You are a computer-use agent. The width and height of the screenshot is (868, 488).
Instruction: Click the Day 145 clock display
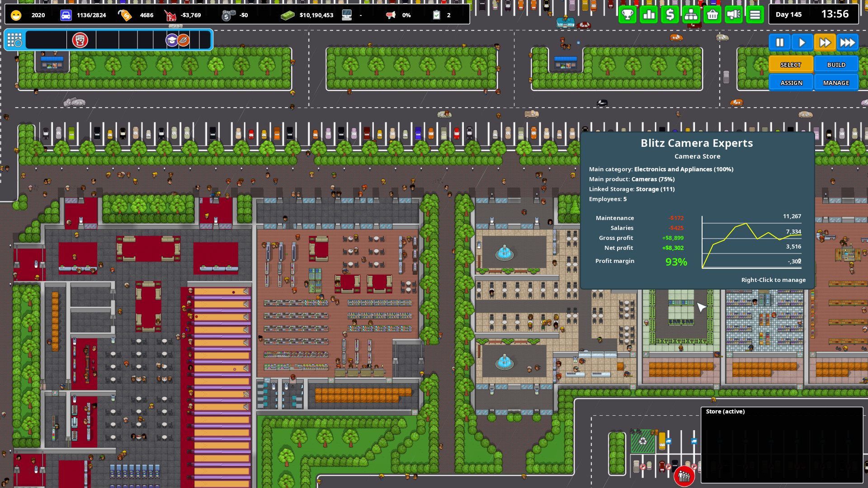[788, 14]
